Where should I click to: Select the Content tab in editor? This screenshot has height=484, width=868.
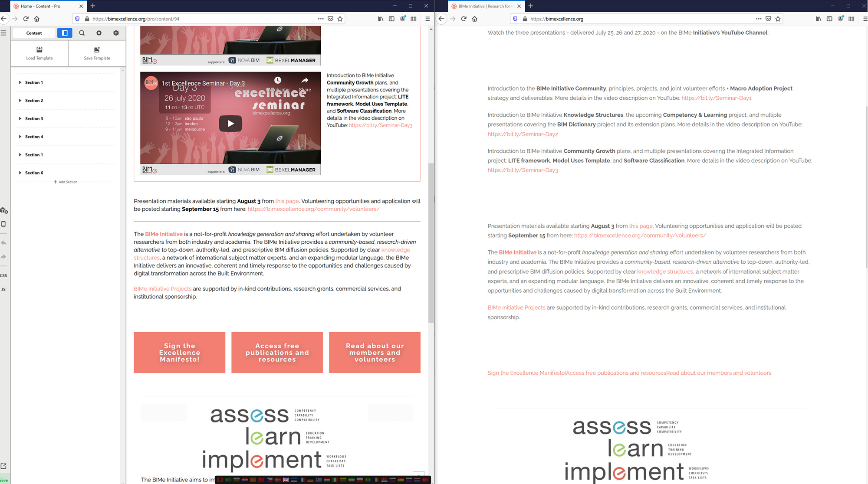34,33
